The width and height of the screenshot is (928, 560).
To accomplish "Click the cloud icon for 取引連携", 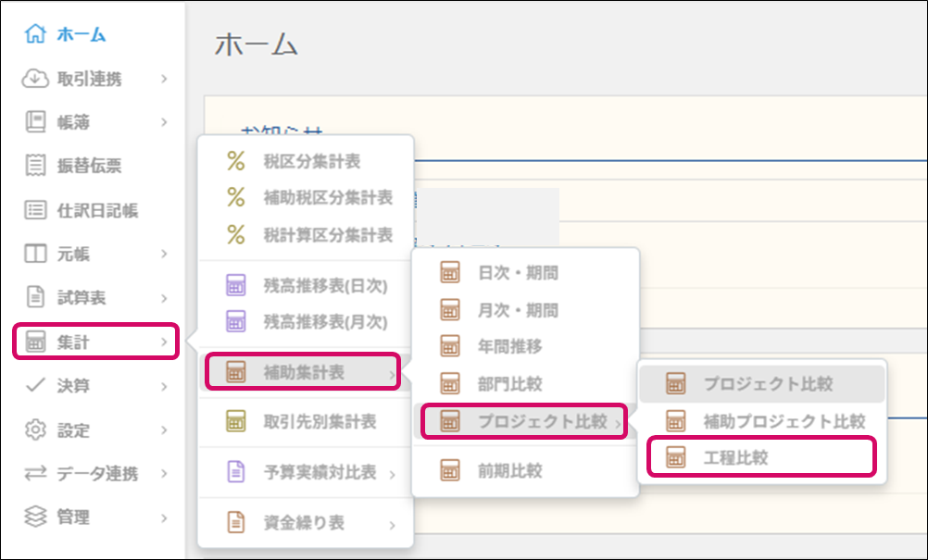I will [x=35, y=79].
